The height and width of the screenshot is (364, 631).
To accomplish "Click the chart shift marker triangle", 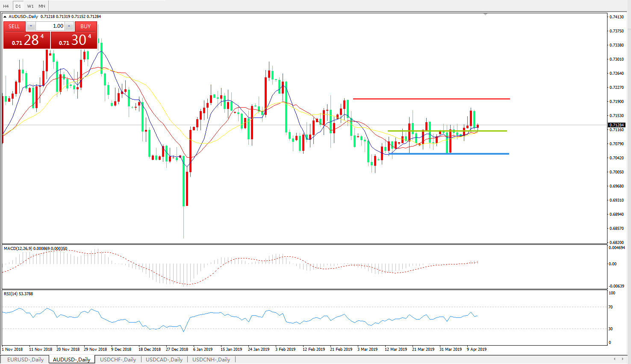I will [x=485, y=15].
